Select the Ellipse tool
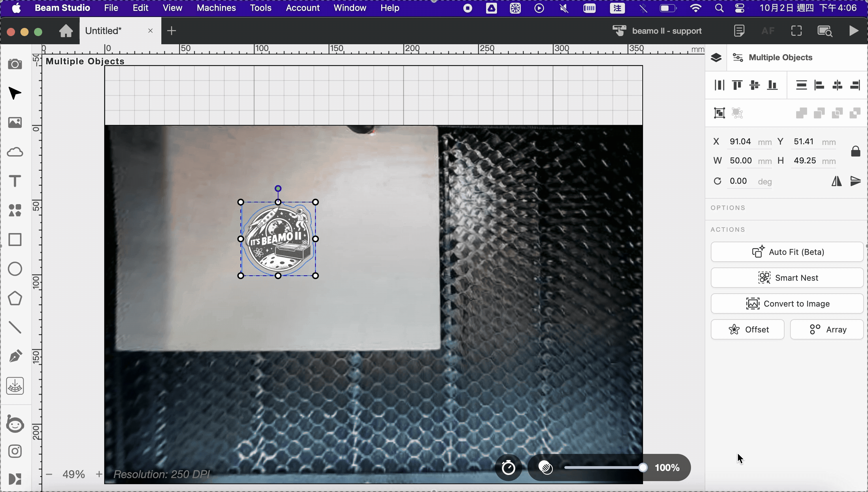 click(15, 269)
